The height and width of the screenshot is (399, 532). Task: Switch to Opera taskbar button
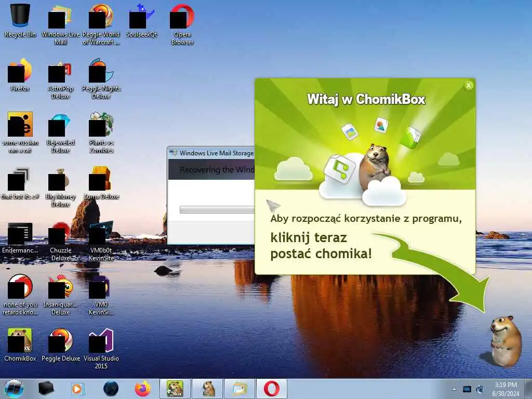coord(272,389)
